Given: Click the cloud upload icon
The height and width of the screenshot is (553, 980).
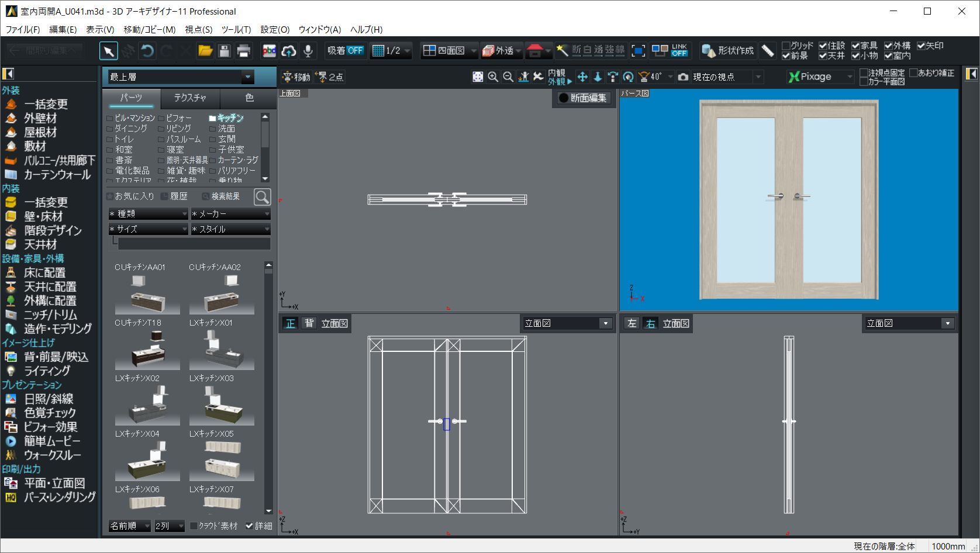Looking at the screenshot, I should point(289,51).
